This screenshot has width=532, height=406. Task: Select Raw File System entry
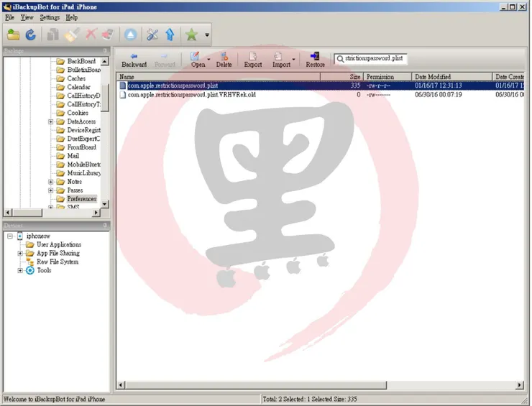coord(58,262)
